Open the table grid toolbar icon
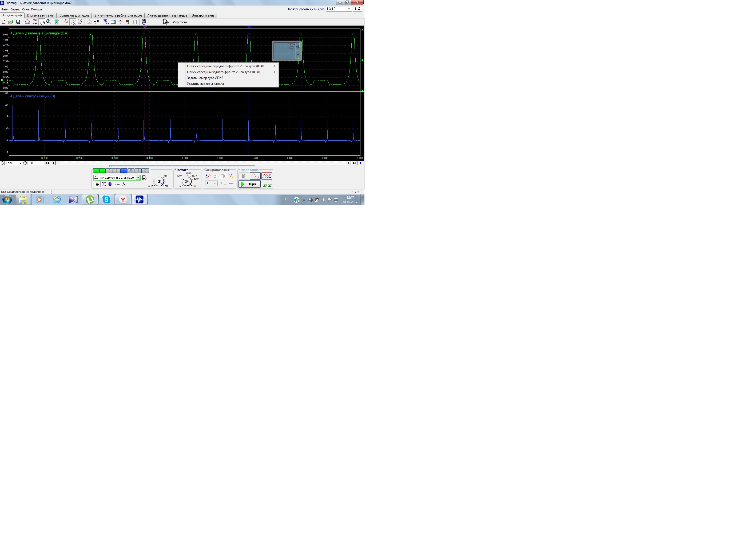The width and height of the screenshot is (747, 560). (113, 22)
